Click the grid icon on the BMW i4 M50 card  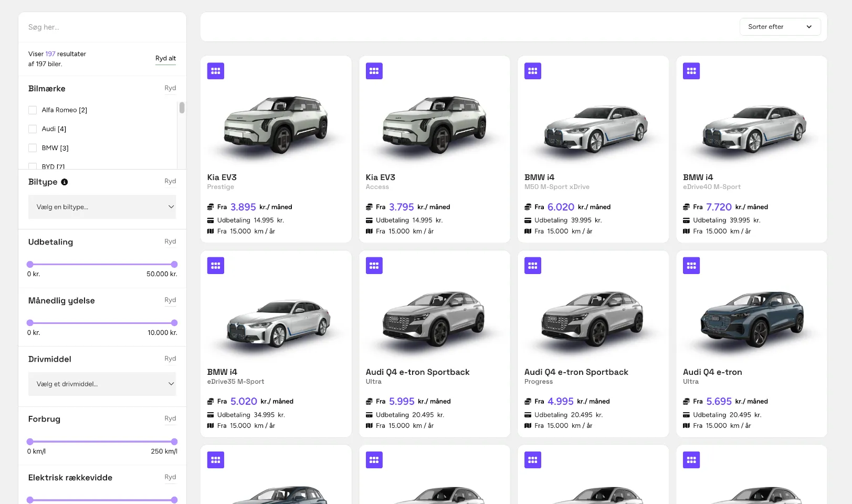point(532,70)
